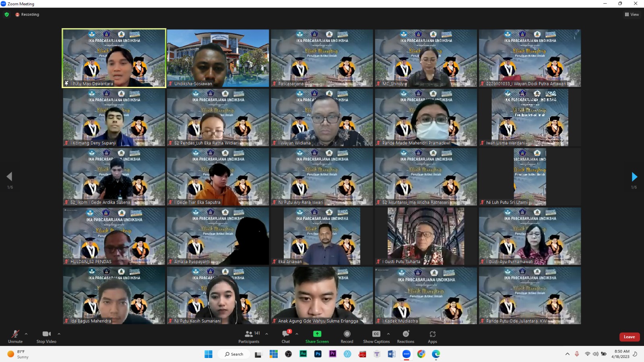Select Ida Bagus Mahendra's video tile
644x362 pixels.
pos(114,295)
